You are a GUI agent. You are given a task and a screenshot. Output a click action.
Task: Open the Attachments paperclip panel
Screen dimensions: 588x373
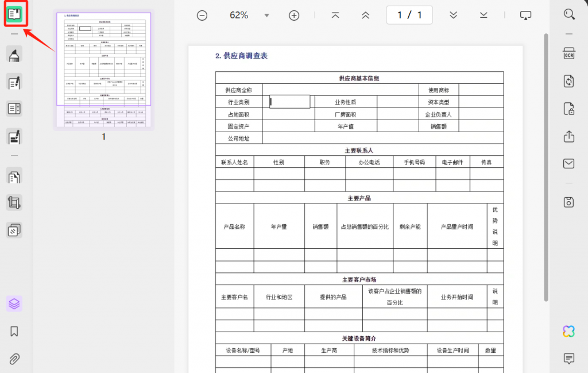(x=14, y=359)
